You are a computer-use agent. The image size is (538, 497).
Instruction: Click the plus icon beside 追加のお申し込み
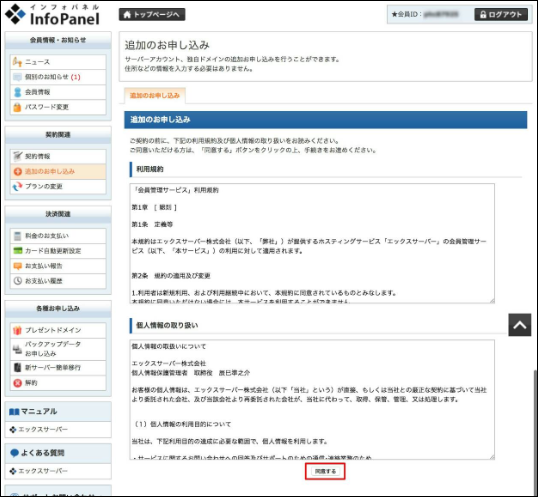[x=18, y=171]
